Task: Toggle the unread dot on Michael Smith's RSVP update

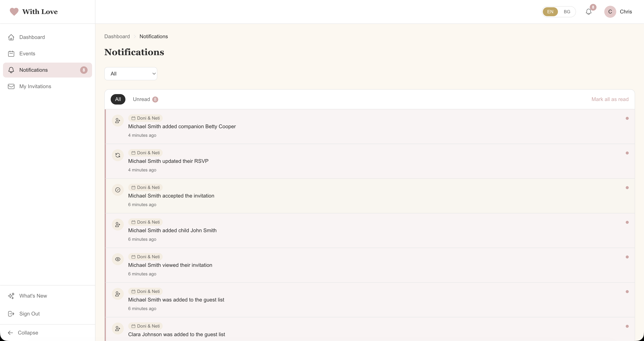Action: tap(627, 153)
